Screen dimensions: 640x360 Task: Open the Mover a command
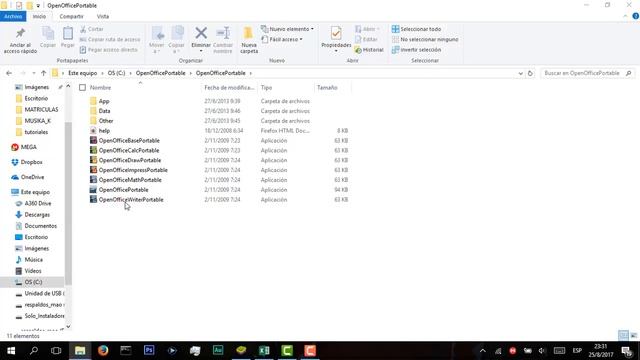pyautogui.click(x=157, y=40)
